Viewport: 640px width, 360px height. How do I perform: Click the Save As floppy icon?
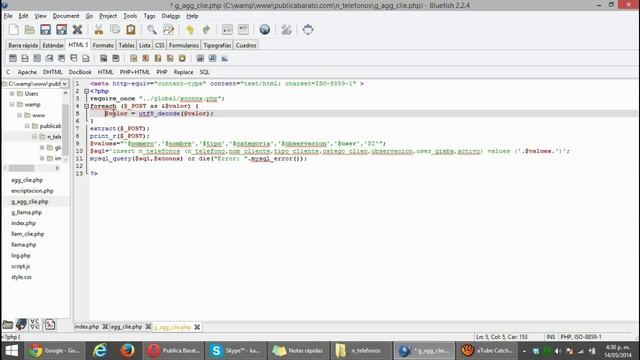tap(61, 30)
